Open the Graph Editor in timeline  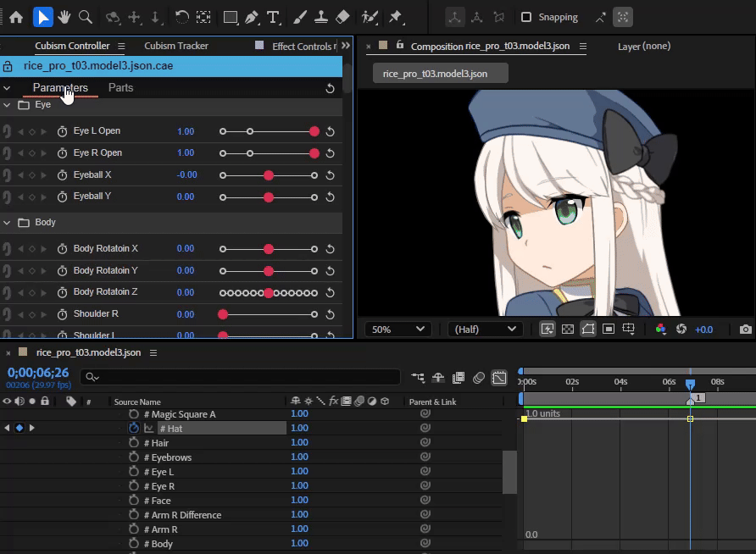pyautogui.click(x=499, y=378)
